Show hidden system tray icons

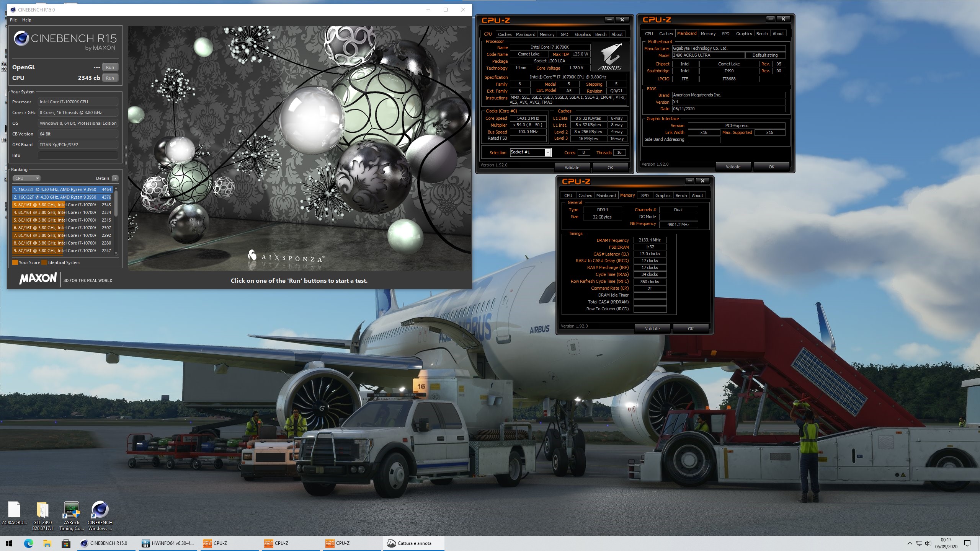[910, 543]
